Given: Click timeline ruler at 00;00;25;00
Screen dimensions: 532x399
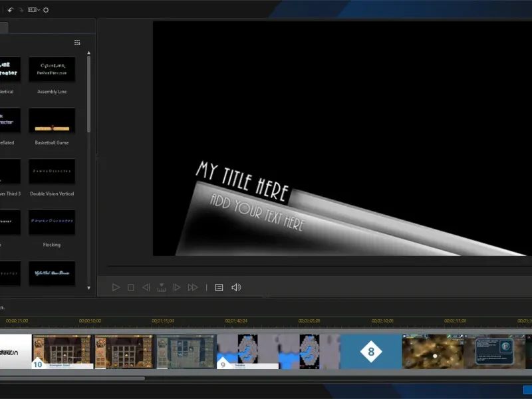Looking at the screenshot, I should [x=17, y=321].
